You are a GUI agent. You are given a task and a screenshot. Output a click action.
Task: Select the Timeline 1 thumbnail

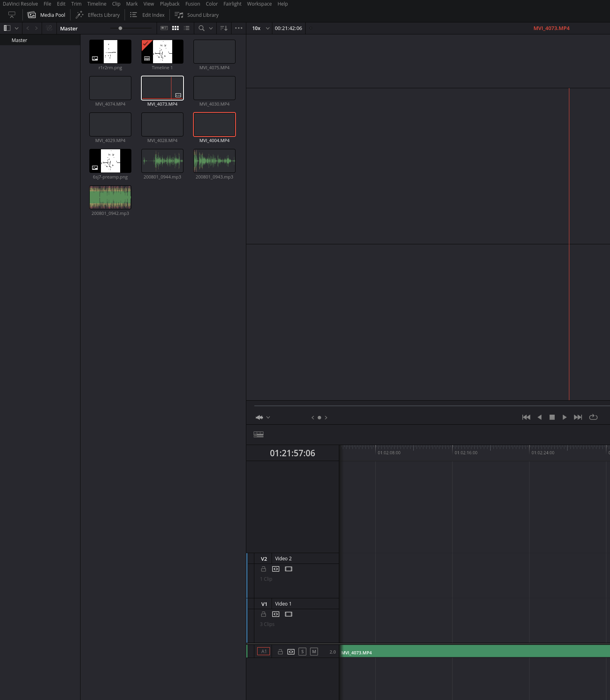tap(162, 52)
